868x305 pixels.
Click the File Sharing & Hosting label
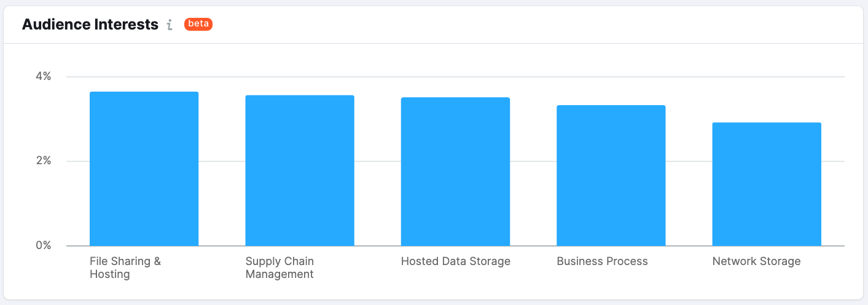click(125, 267)
